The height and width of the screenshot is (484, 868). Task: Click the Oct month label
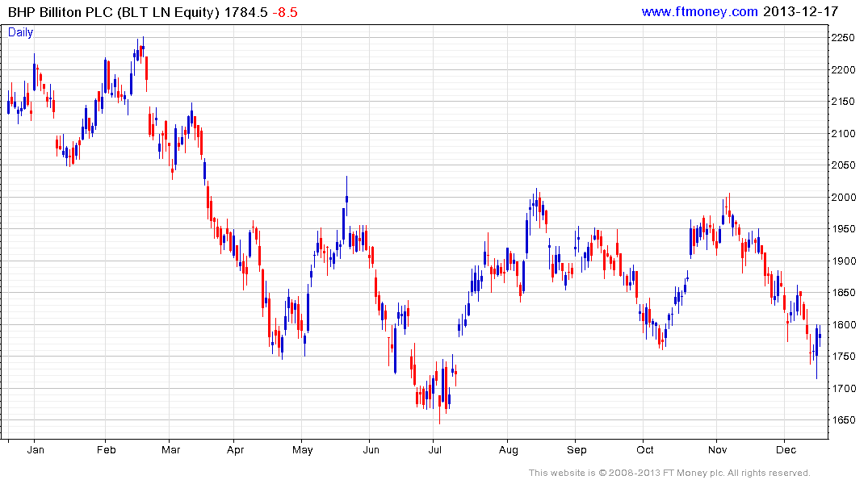click(x=645, y=449)
